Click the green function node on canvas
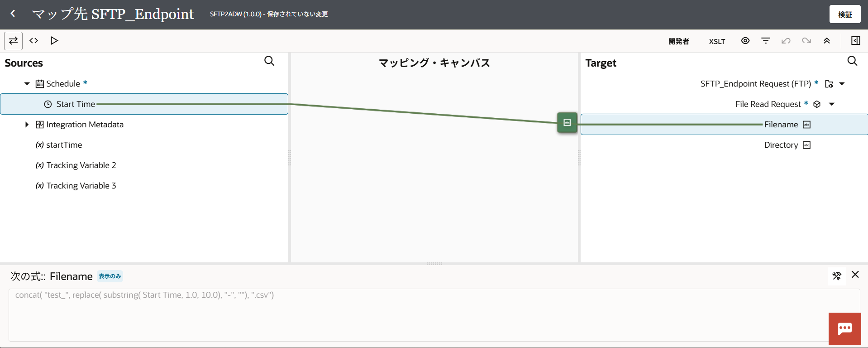 [x=567, y=122]
